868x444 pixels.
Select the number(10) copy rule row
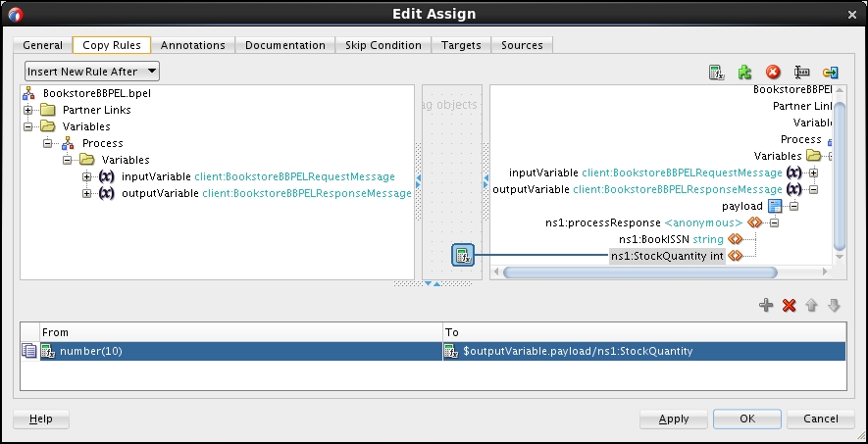pos(235,351)
